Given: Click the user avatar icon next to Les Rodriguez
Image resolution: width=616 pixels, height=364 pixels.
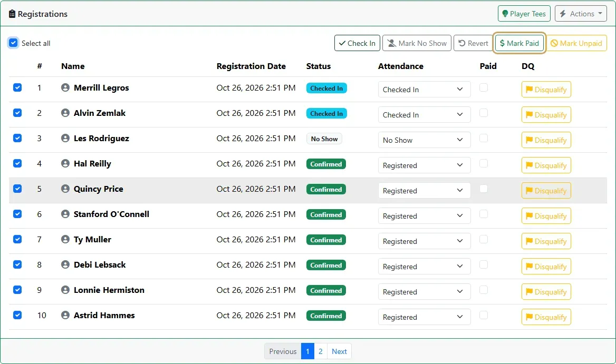Looking at the screenshot, I should pos(65,138).
